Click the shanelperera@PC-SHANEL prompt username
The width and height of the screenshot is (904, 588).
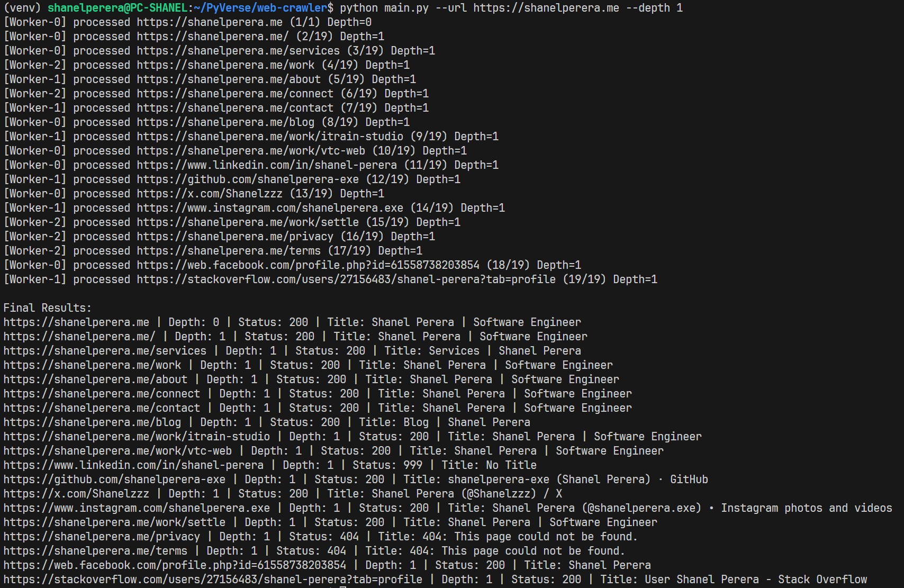(x=117, y=8)
